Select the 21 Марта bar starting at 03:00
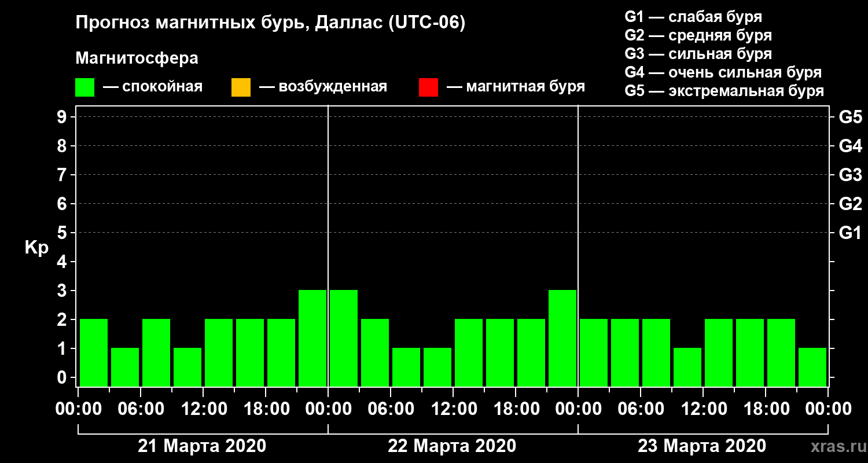The width and height of the screenshot is (868, 463). click(x=125, y=367)
